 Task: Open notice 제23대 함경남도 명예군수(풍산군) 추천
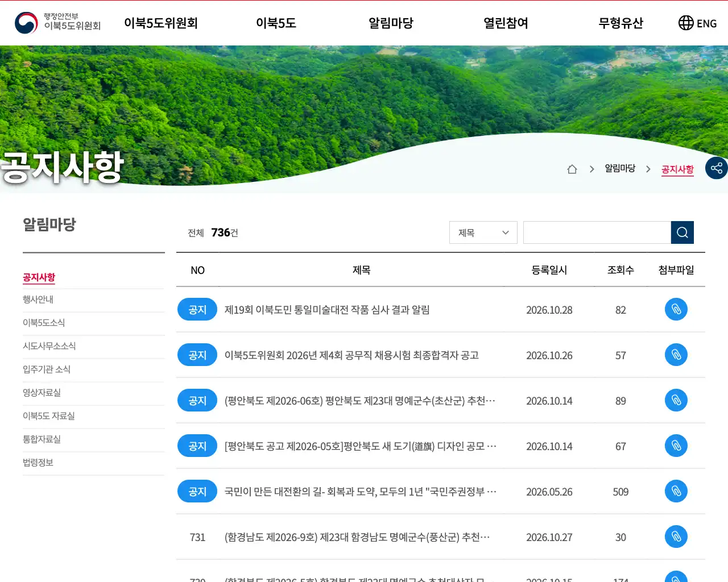(x=357, y=537)
